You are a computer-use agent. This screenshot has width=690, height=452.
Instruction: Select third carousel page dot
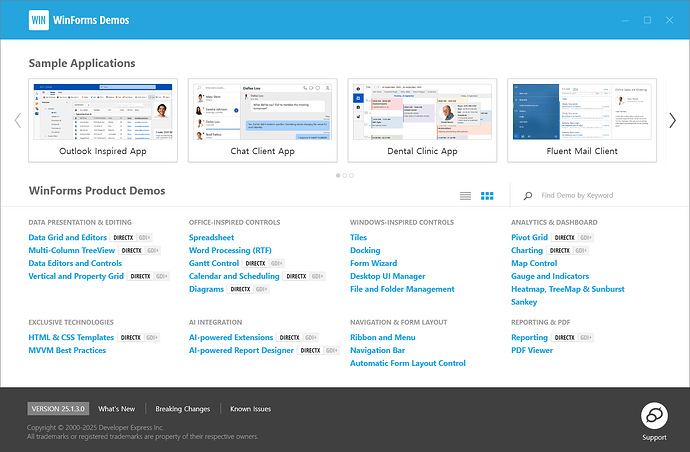351,175
